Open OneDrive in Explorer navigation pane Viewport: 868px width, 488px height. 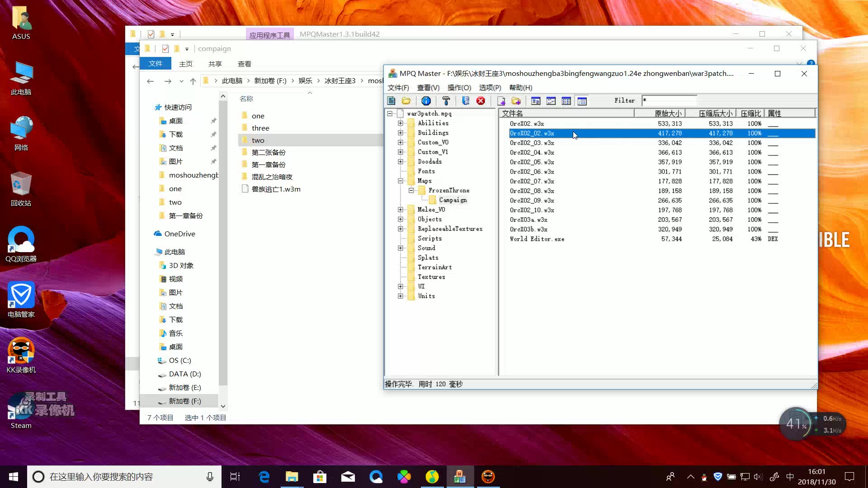(x=179, y=234)
